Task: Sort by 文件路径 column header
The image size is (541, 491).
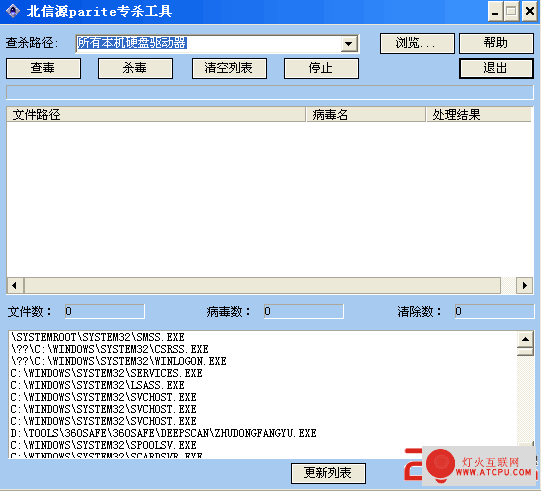Action: [156, 115]
